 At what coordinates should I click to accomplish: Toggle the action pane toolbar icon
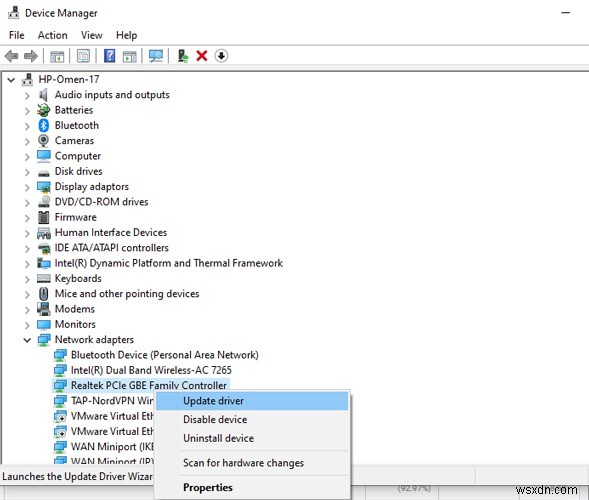pos(130,56)
